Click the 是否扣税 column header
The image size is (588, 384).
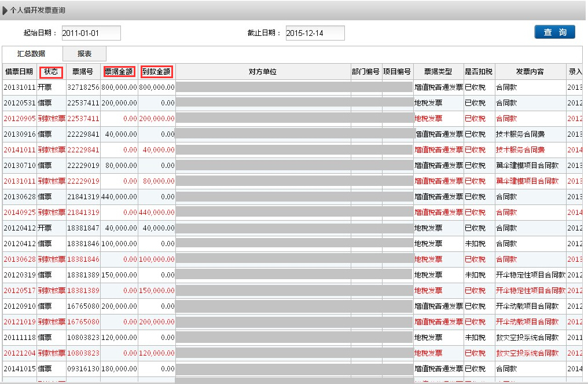[x=479, y=72]
